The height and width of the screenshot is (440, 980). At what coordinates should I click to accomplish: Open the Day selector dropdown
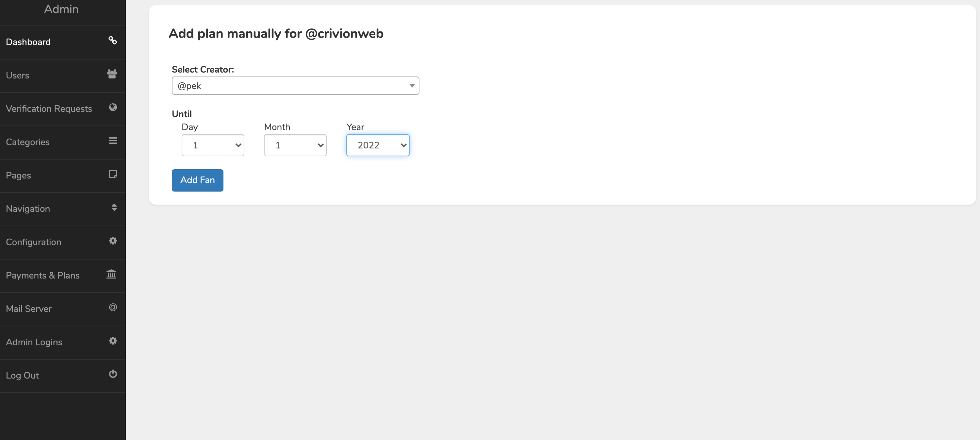click(x=212, y=144)
